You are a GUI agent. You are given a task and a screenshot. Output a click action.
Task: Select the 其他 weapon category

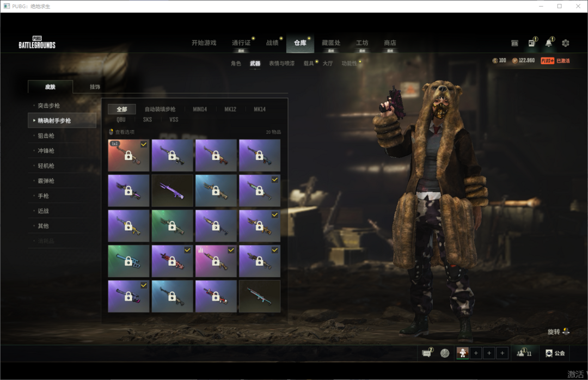pos(43,225)
